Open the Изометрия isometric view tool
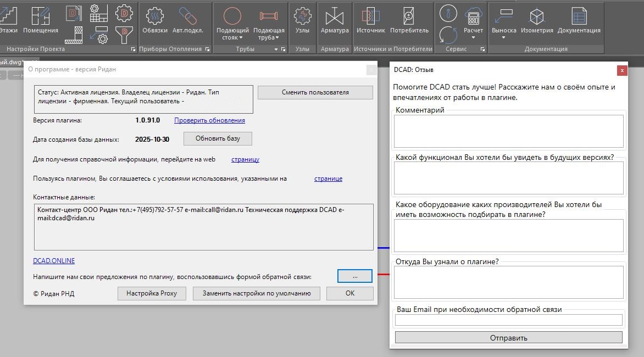Viewport: 644px width, 357px height. pos(537,20)
